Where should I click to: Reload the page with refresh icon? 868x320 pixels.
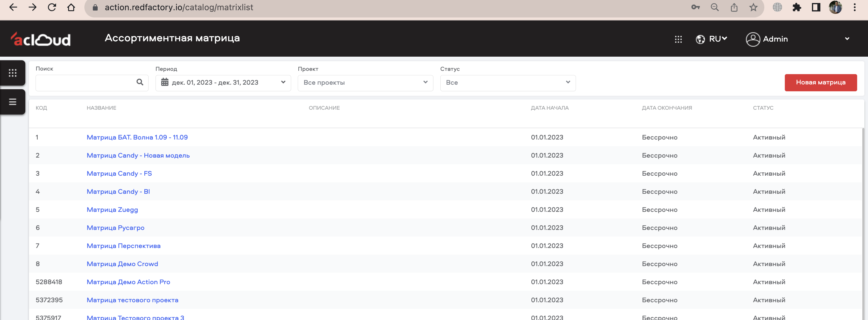click(52, 8)
